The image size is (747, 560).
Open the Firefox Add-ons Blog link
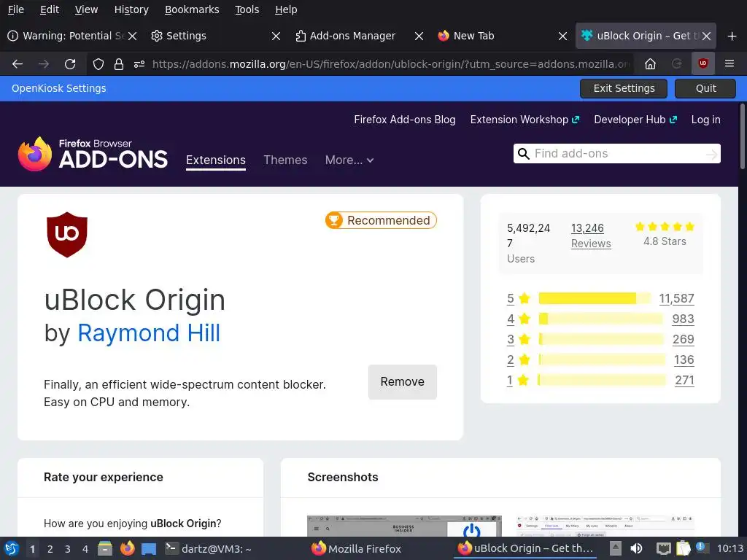[404, 120]
